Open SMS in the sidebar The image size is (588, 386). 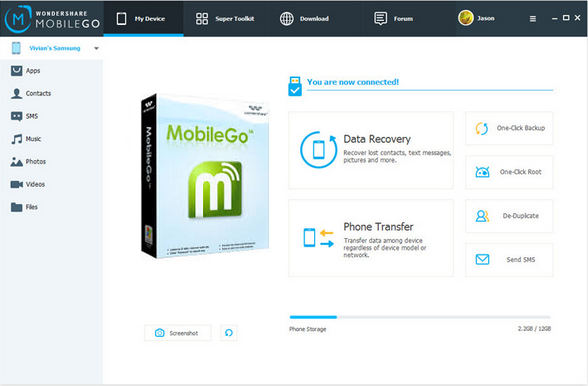(51, 116)
